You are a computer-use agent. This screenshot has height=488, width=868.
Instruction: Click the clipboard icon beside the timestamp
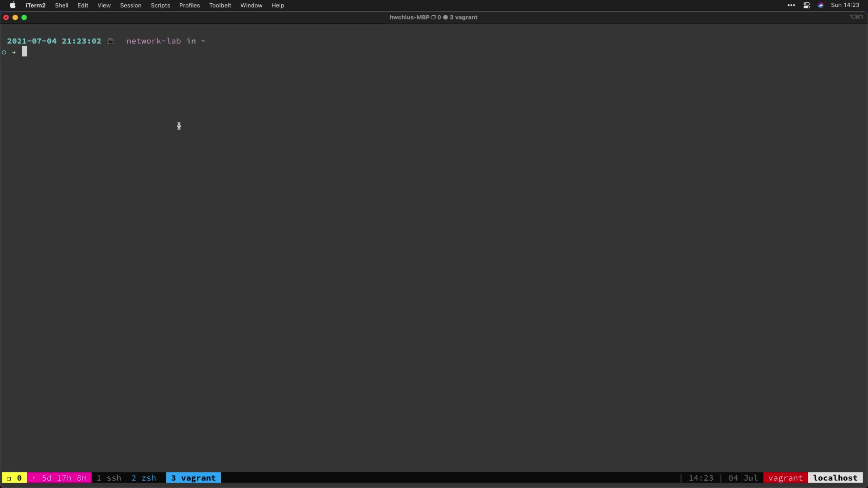pyautogui.click(x=110, y=41)
